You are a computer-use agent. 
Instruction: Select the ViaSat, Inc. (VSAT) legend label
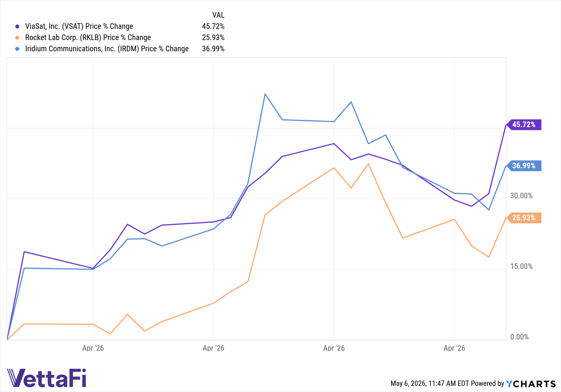click(79, 26)
